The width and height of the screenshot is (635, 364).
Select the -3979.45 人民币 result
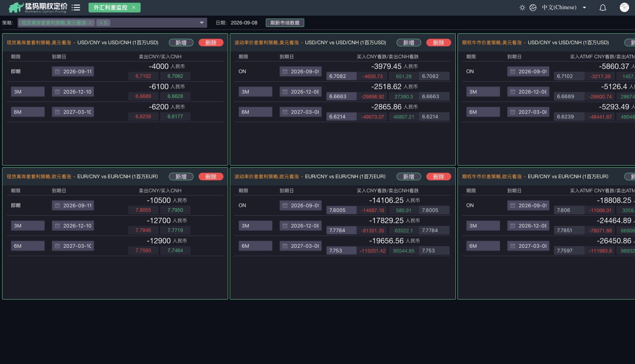[x=394, y=67]
